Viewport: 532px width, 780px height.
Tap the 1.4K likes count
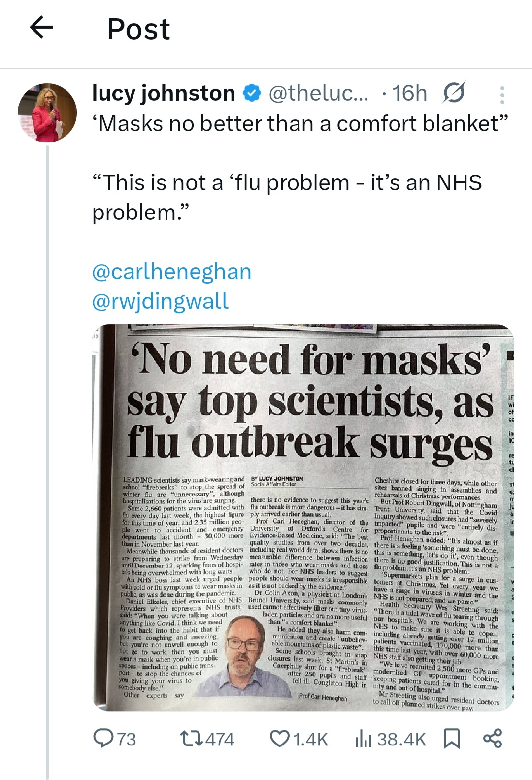tap(310, 739)
